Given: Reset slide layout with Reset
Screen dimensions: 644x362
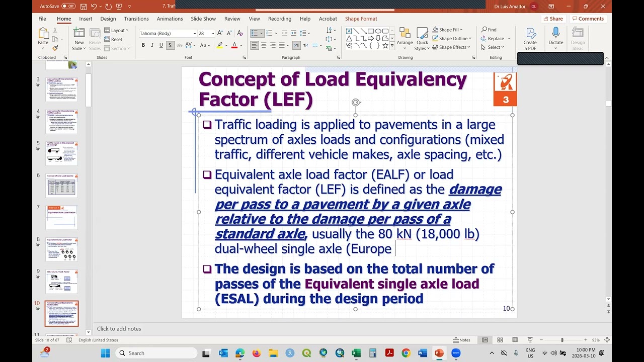Looking at the screenshot, I should [114, 39].
